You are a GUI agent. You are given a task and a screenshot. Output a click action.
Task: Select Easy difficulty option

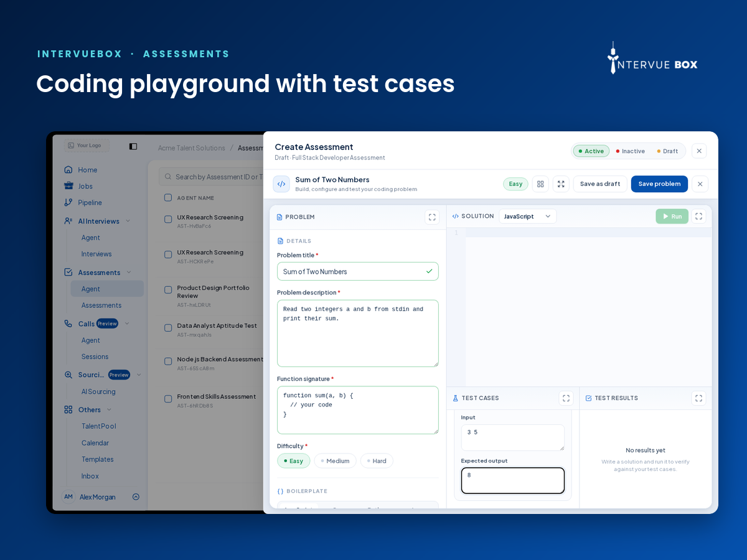293,461
